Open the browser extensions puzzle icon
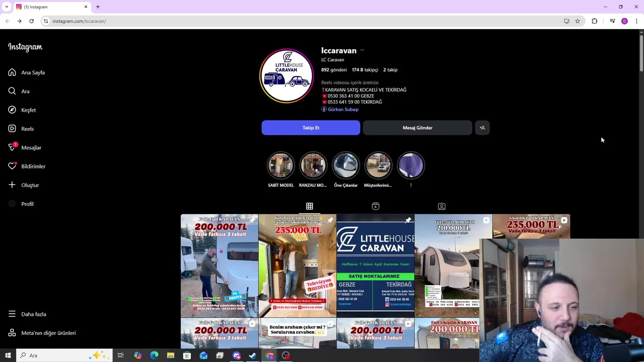This screenshot has width=644, height=362. tap(595, 21)
